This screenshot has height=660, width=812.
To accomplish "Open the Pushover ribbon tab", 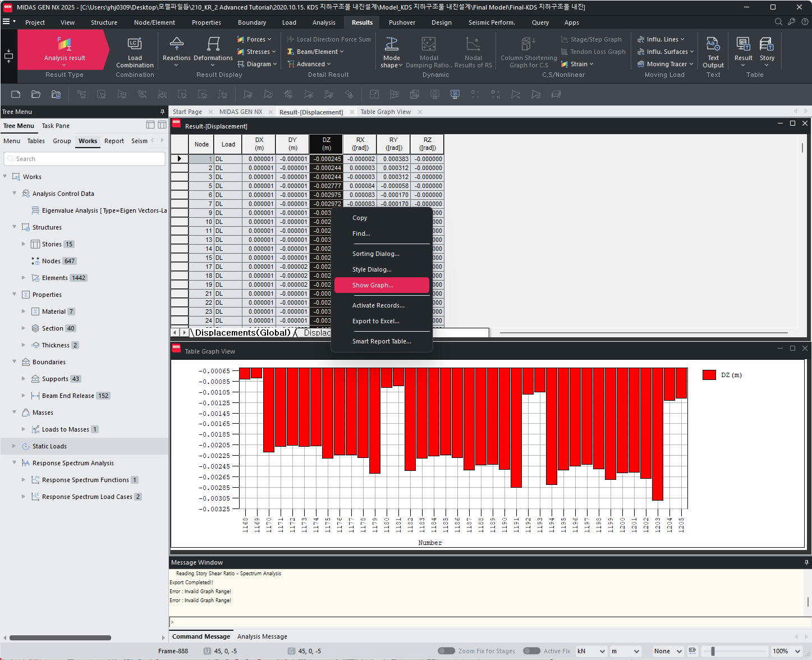I will (402, 22).
